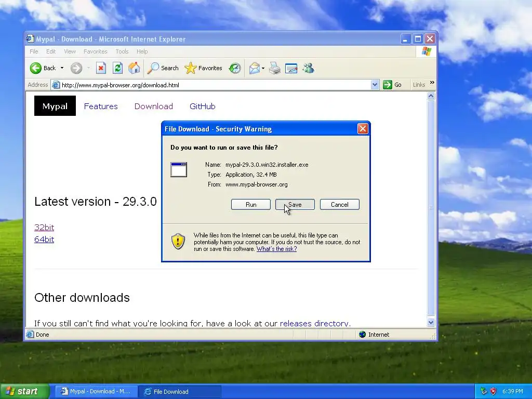
Task: Open the Search toolbar button
Action: tap(163, 68)
